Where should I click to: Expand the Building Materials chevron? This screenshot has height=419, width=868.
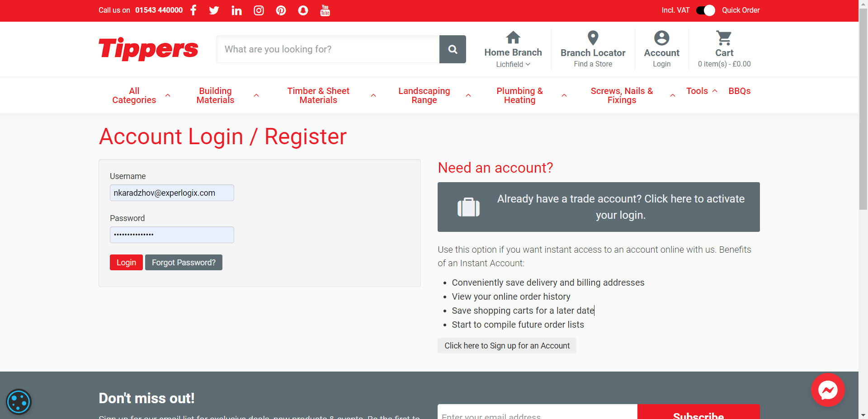(256, 95)
